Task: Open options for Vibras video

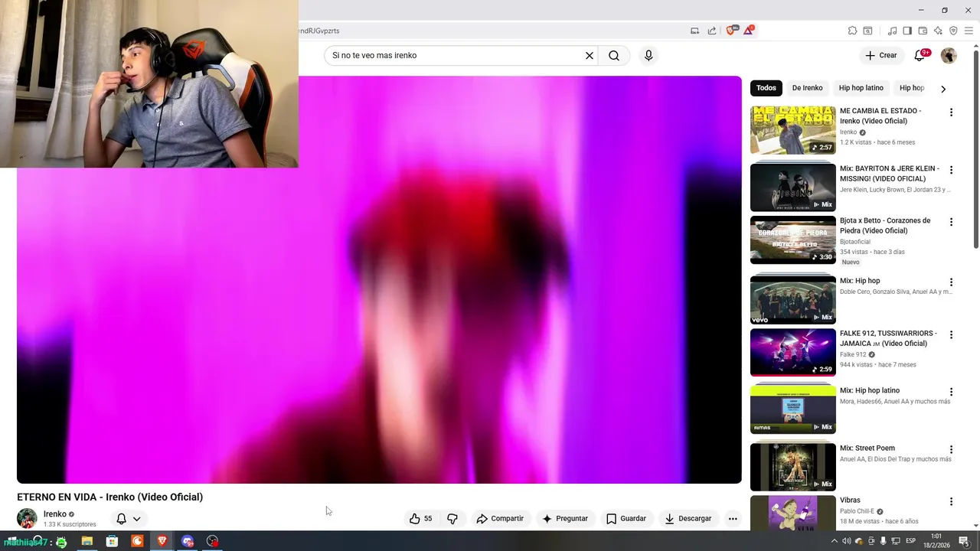Action: pos(951,501)
